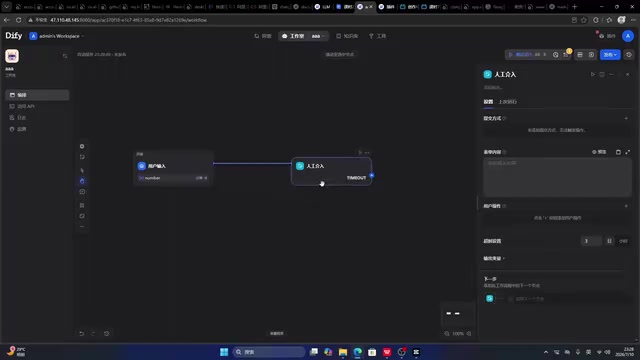Click the blue plus handle on 人工介入 node
This screenshot has height=360, width=640.
point(371,176)
